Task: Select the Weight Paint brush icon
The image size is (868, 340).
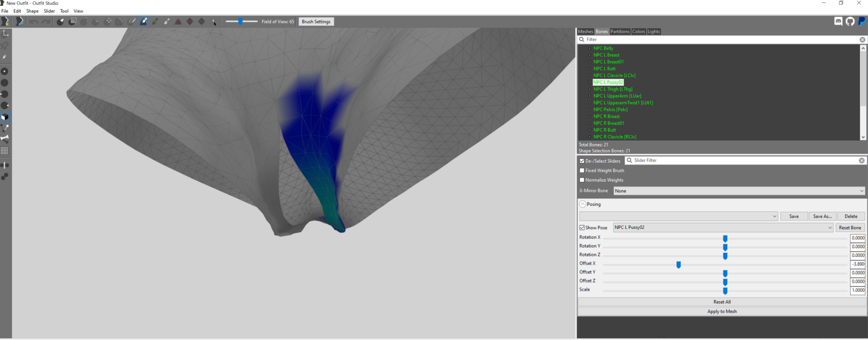Action: [x=143, y=21]
